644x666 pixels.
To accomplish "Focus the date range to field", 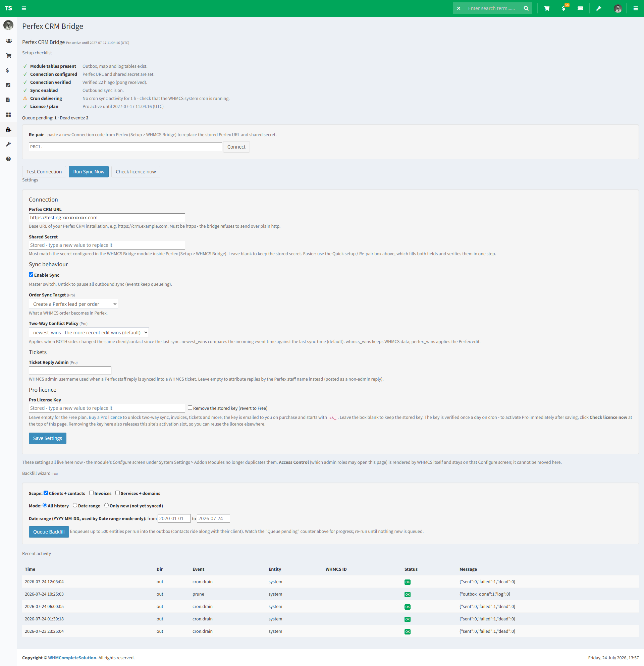I will (213, 518).
